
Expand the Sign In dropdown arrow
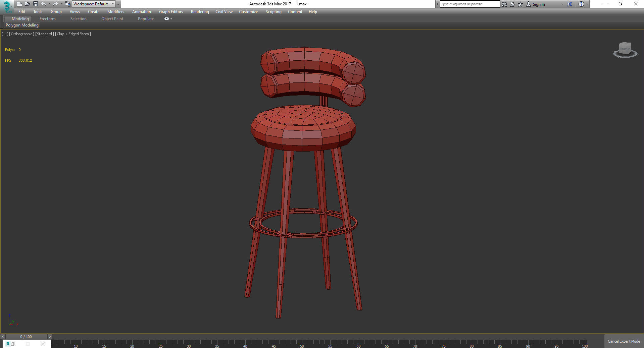coord(562,4)
